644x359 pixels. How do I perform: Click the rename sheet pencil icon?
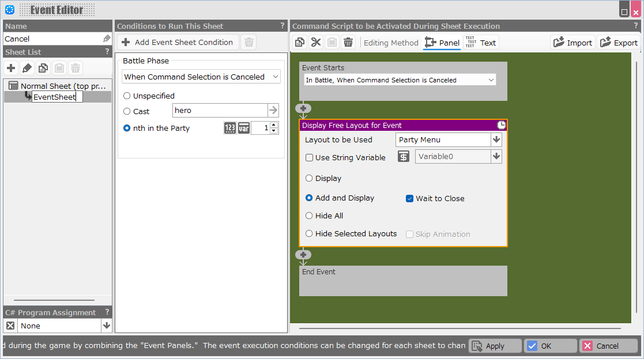[x=27, y=68]
